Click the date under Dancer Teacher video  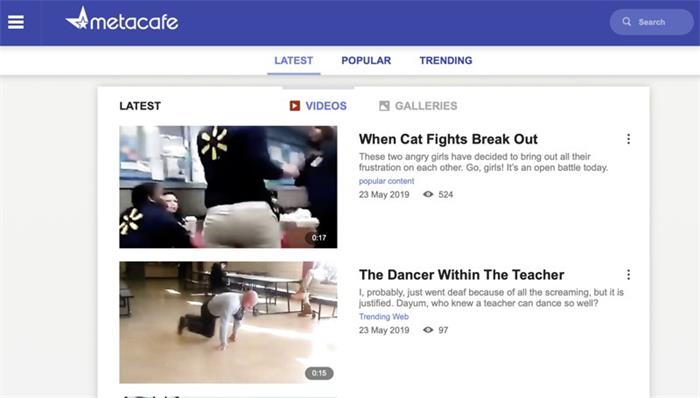(x=384, y=330)
